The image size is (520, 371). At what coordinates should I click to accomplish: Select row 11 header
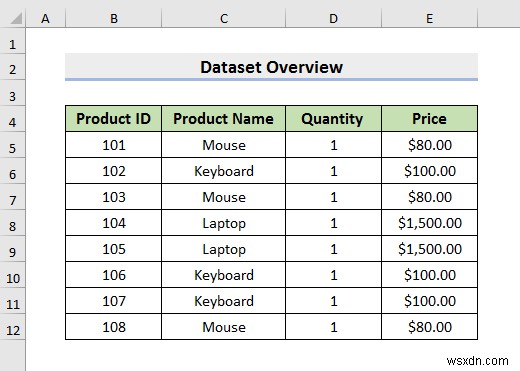tap(12, 301)
